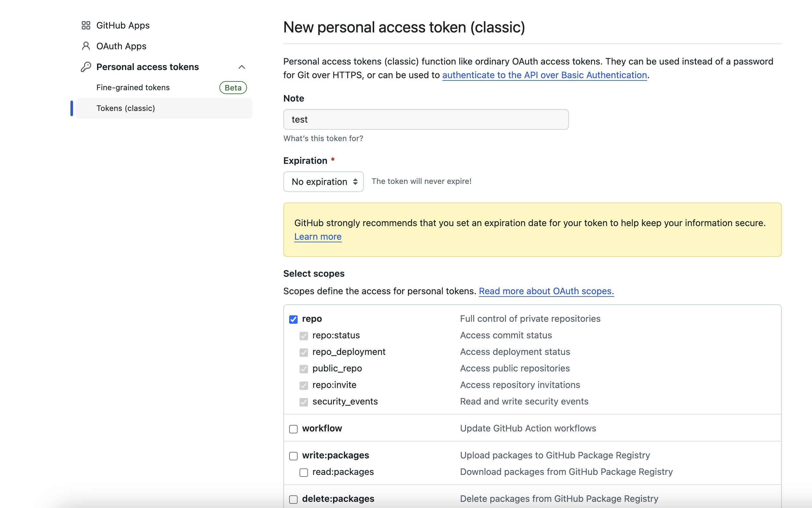The width and height of the screenshot is (812, 508).
Task: Click the GitHub Apps grid icon
Action: click(86, 25)
